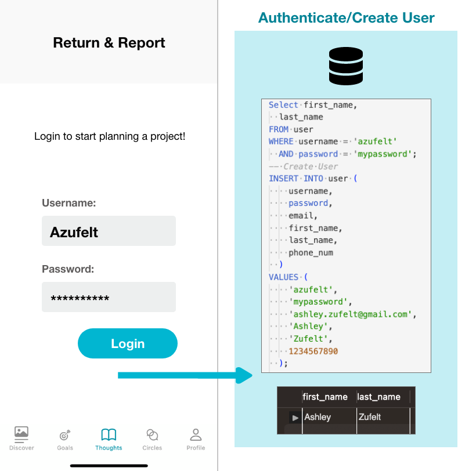Go to the Profile person icon
This screenshot has height=471, width=476.
(x=196, y=434)
